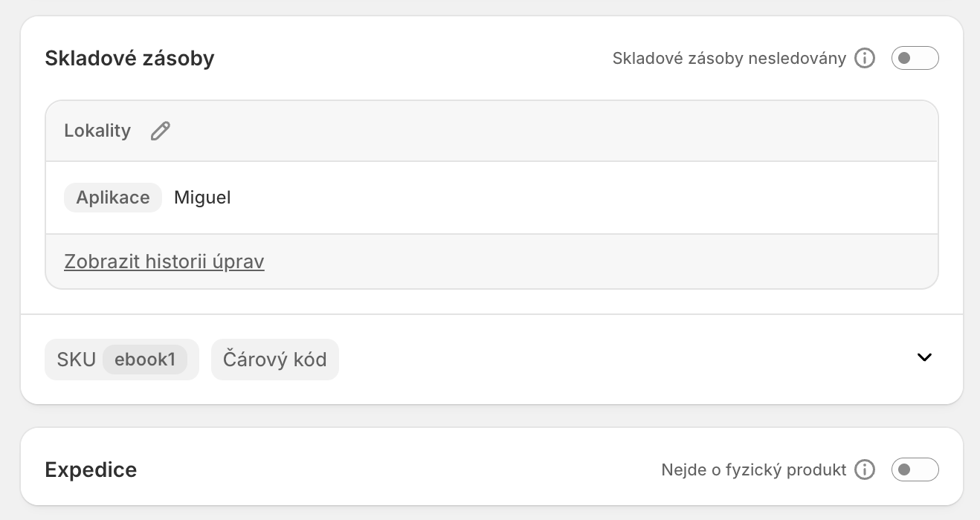Viewport: 980px width, 520px height.
Task: Click the ebook1 value badge
Action: coord(145,360)
